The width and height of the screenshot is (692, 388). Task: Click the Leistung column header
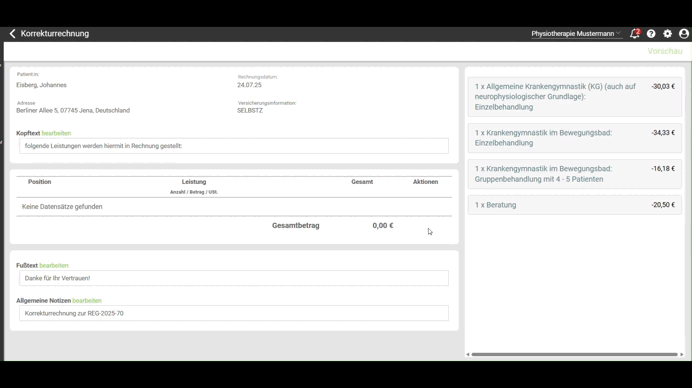click(x=194, y=182)
